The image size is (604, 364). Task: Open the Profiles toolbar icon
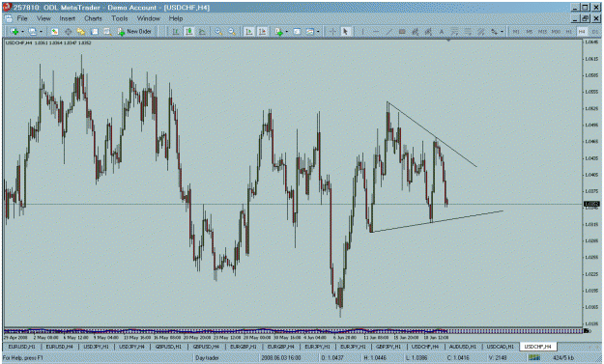click(32, 32)
